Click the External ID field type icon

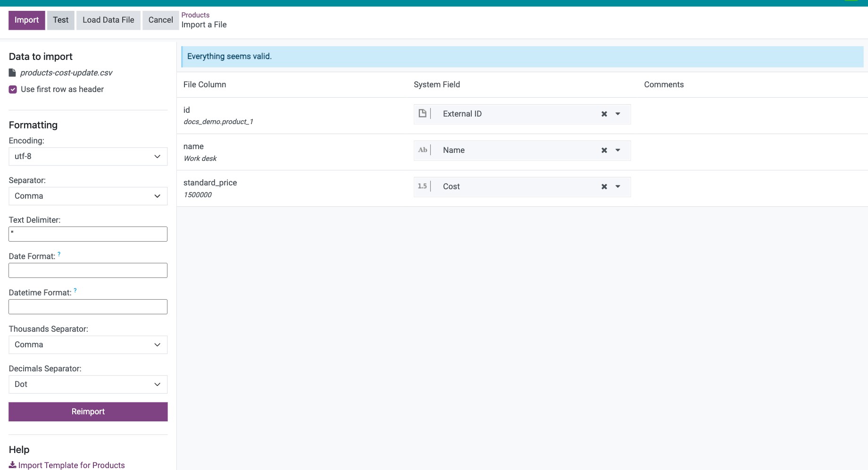coord(423,113)
